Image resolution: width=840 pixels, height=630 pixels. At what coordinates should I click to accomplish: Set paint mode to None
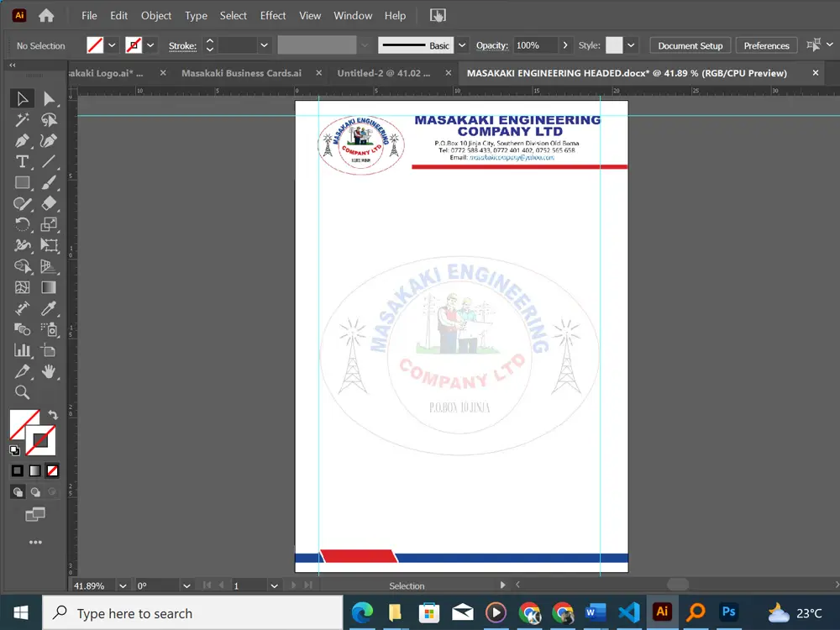[x=52, y=470]
